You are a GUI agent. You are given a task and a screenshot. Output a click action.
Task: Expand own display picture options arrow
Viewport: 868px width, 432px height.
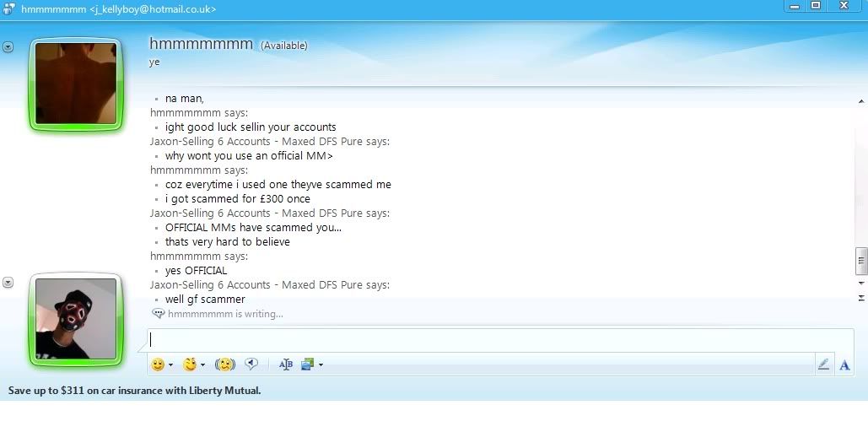pos(8,283)
